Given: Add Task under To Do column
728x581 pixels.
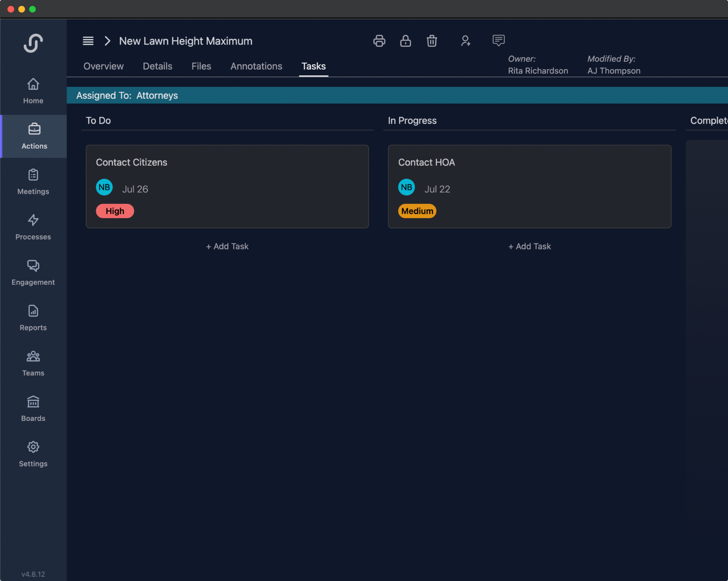Looking at the screenshot, I should 227,246.
